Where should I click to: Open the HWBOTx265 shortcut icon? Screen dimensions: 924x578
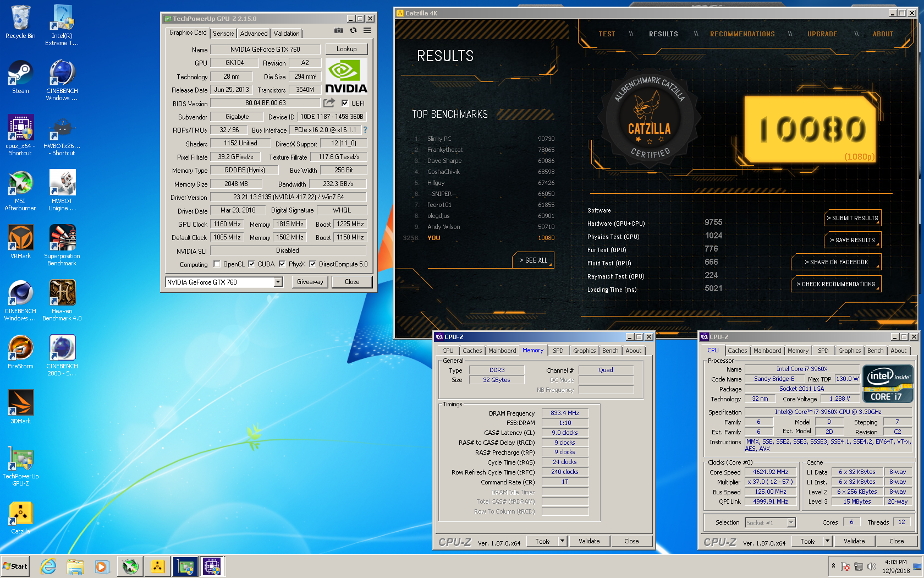(x=62, y=135)
